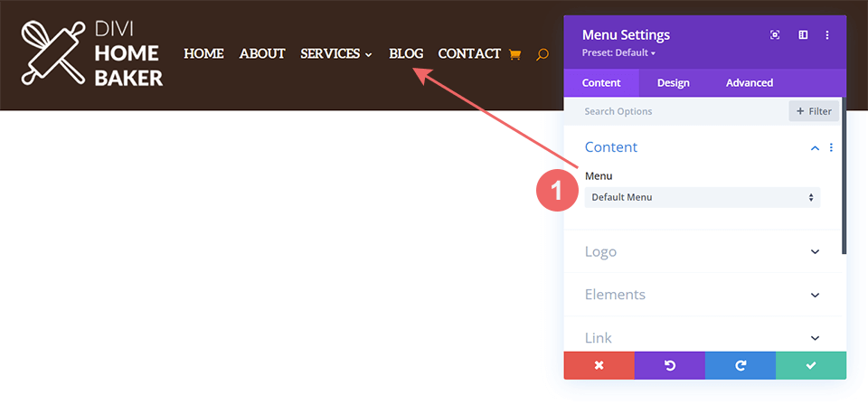Screen dimensions: 868x405
Task: Click the settings panel scrollbar
Action: [844, 176]
